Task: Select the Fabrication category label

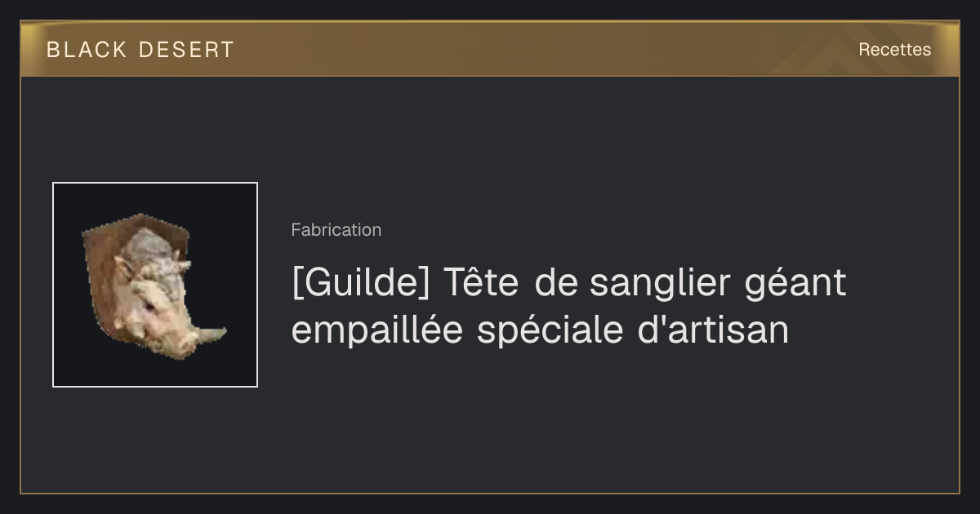Action: 336,230
